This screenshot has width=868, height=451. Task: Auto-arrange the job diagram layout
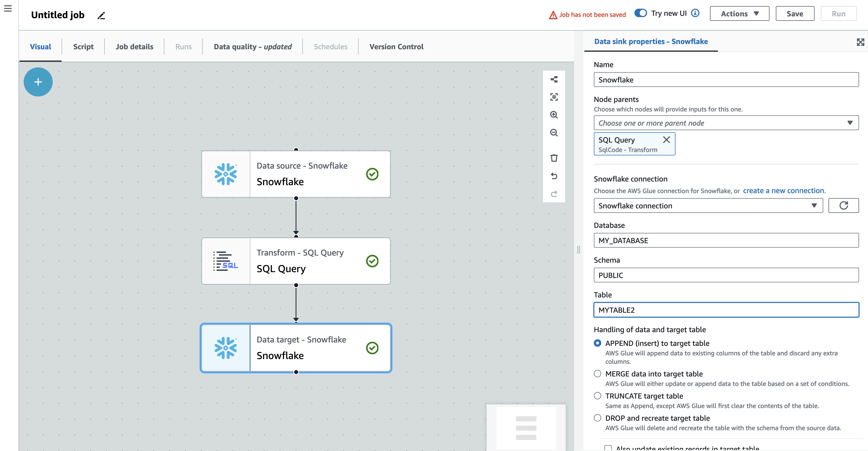(x=554, y=79)
